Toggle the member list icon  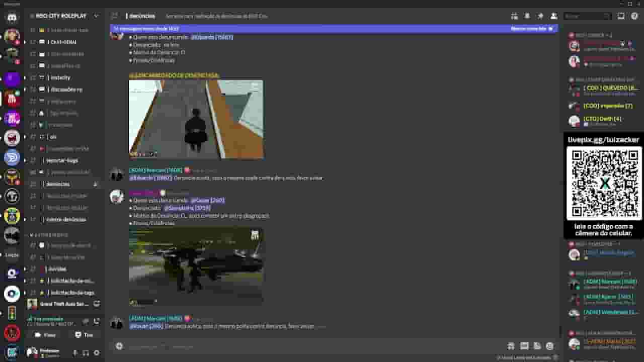click(553, 16)
